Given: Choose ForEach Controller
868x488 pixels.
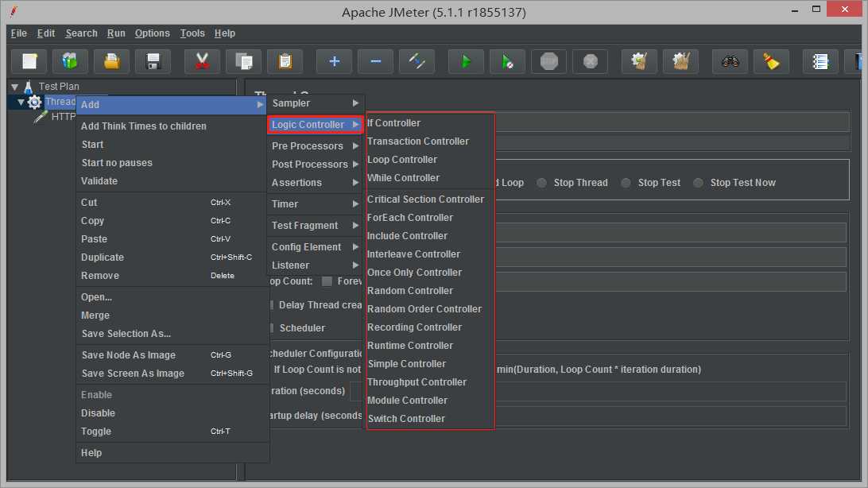Looking at the screenshot, I should point(430,218).
